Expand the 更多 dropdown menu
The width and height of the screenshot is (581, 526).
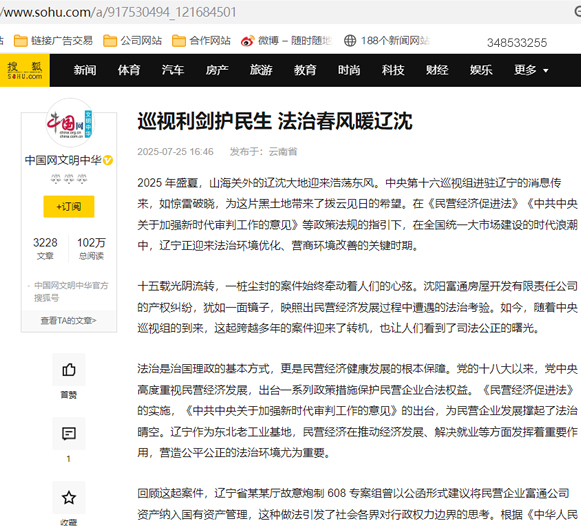(531, 70)
